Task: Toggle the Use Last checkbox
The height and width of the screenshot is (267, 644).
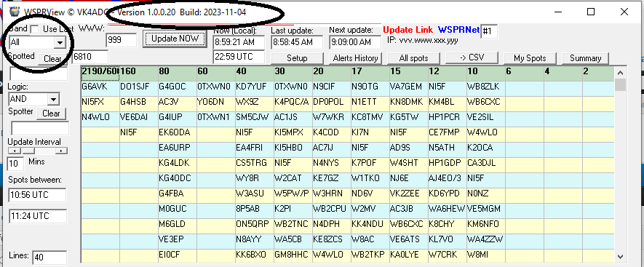Action: [x=34, y=29]
